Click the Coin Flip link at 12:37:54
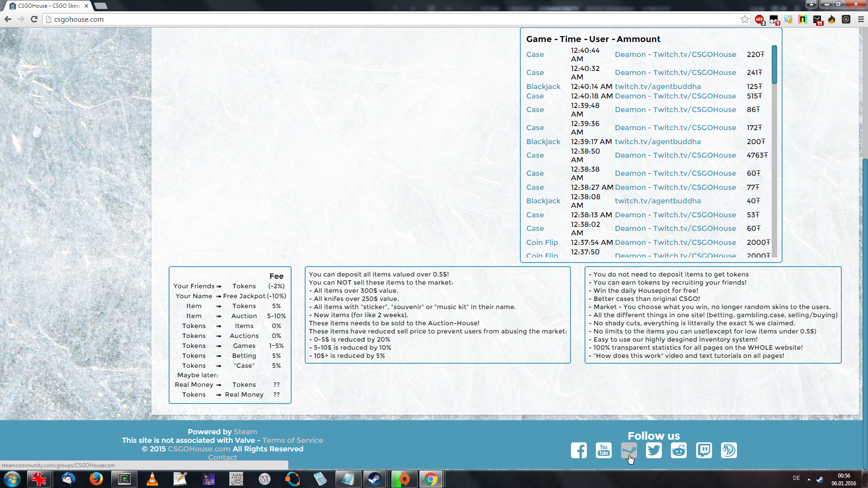Image resolution: width=868 pixels, height=488 pixels. [542, 242]
